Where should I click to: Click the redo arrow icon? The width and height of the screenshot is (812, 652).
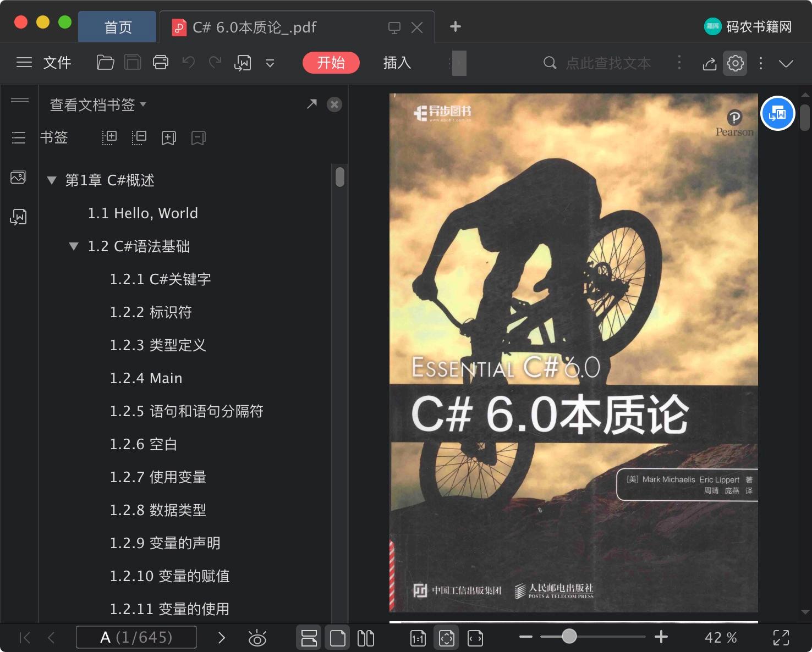coord(215,63)
